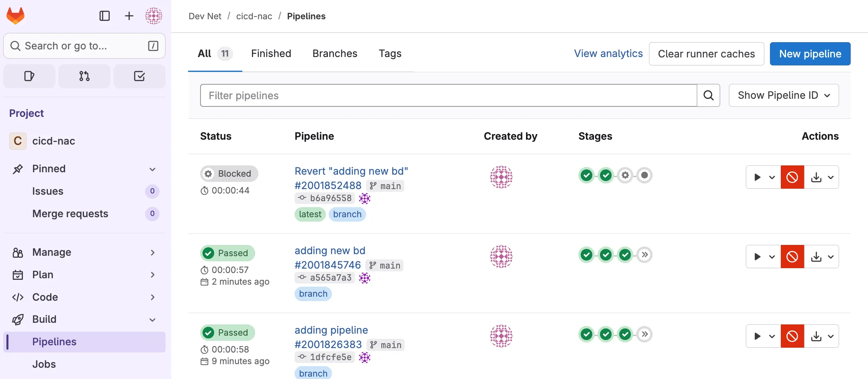Click the New pipeline button
868x379 pixels.
pyautogui.click(x=810, y=54)
